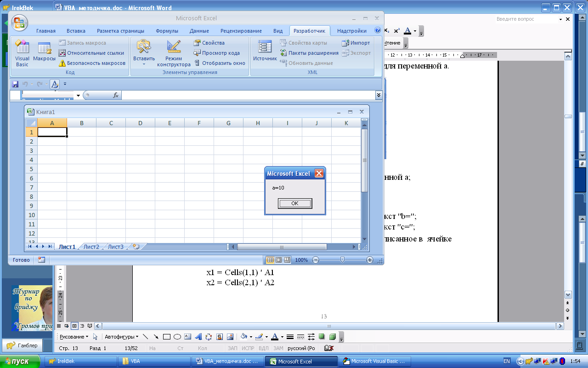Switch to VBA_методичка.doc taskbar button
588x368 pixels.
[228, 362]
